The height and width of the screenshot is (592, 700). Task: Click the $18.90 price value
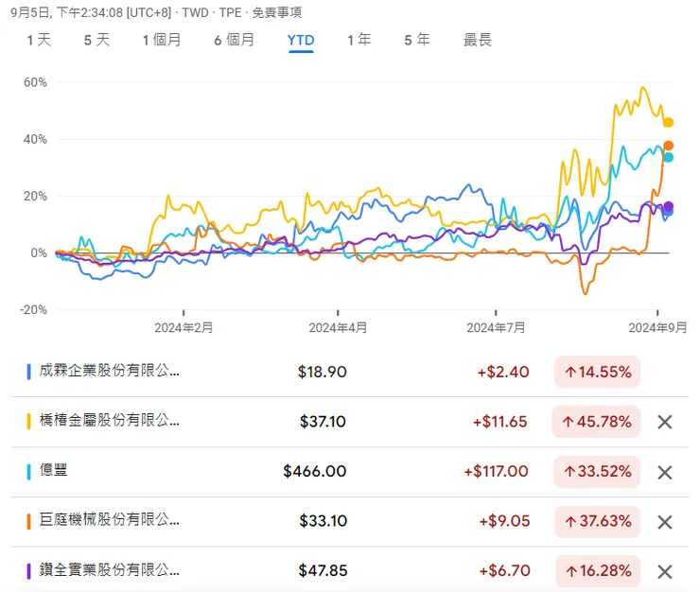tap(323, 372)
